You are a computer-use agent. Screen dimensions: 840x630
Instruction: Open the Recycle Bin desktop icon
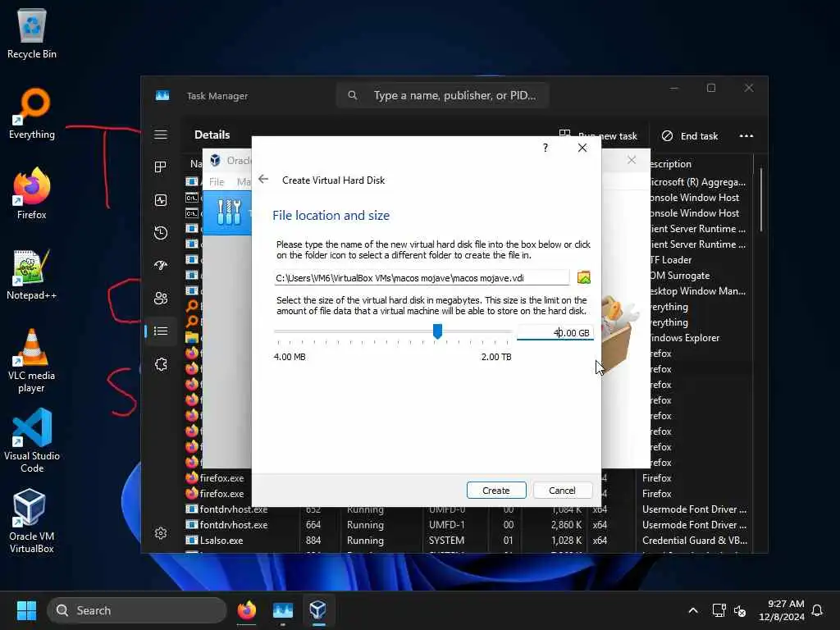[32, 33]
